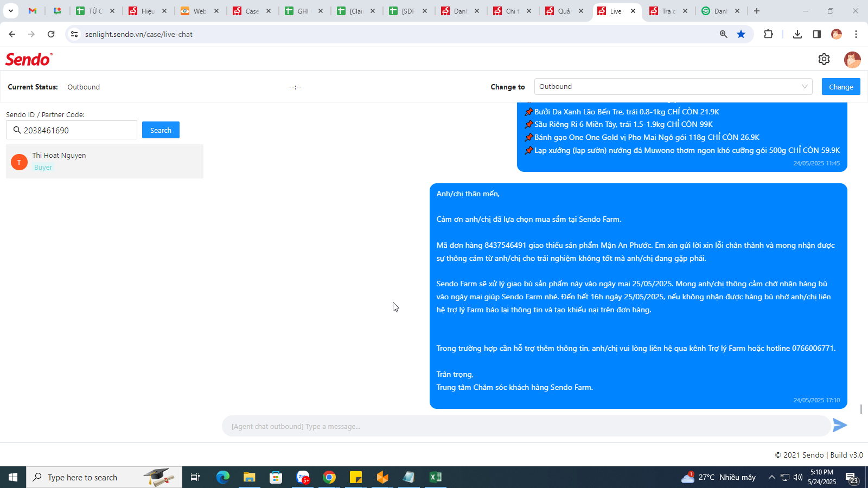Reload the page
Image resolution: width=868 pixels, height=488 pixels.
pyautogui.click(x=51, y=34)
